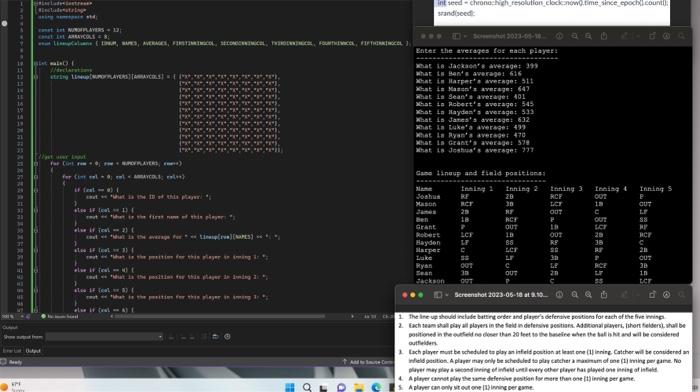Collapse if col == 0 block
The image size is (700, 392).
tap(36, 190)
